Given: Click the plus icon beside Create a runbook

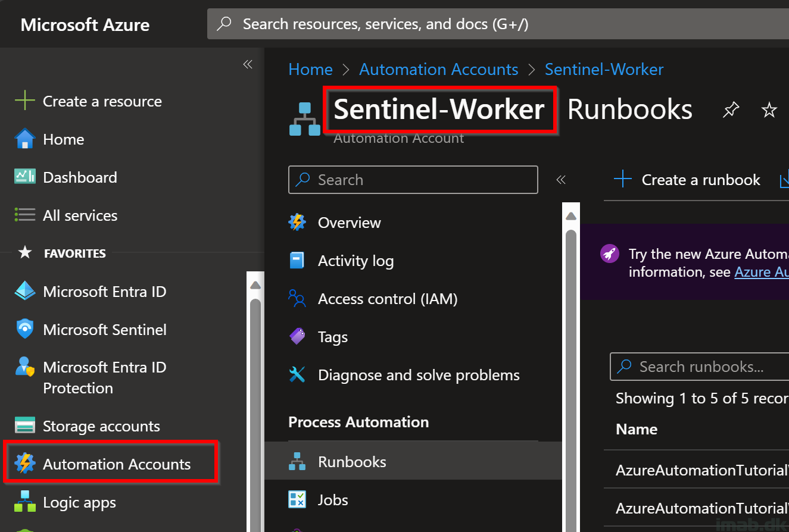Looking at the screenshot, I should [x=622, y=180].
